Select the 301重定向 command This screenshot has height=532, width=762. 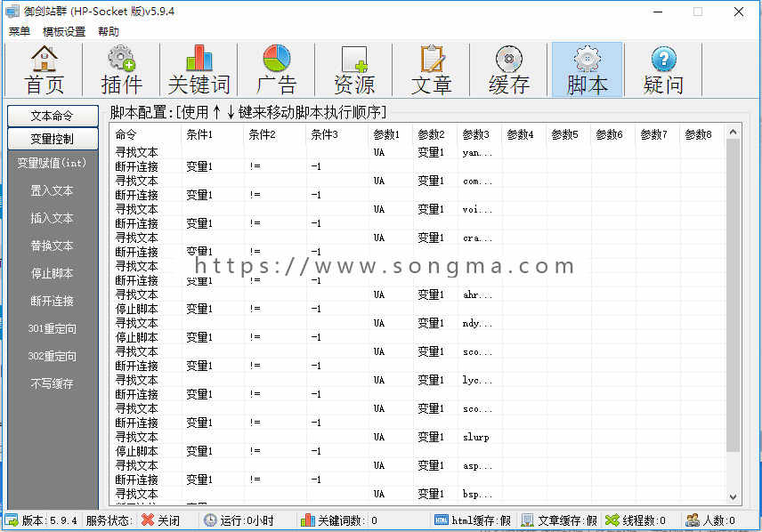click(52, 329)
